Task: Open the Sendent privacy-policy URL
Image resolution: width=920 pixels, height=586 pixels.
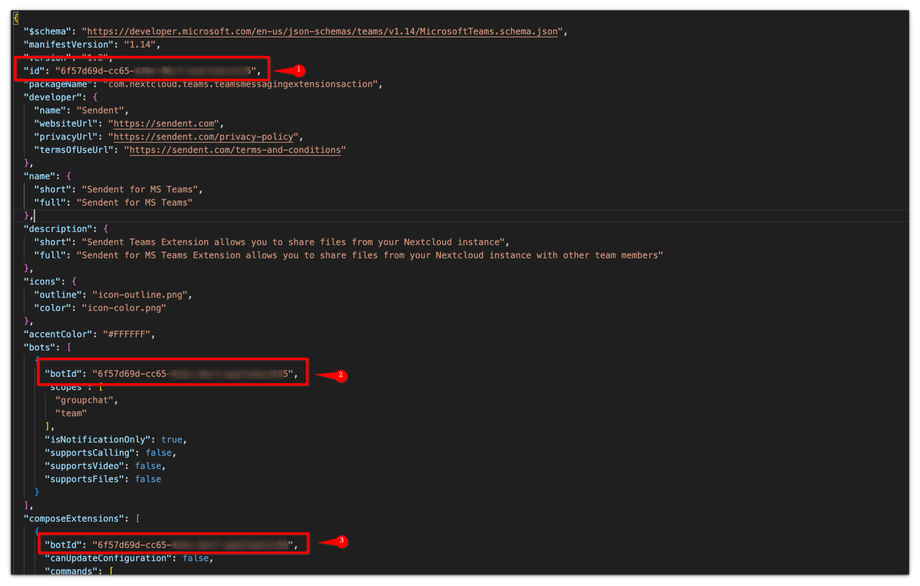Action: pyautogui.click(x=203, y=137)
